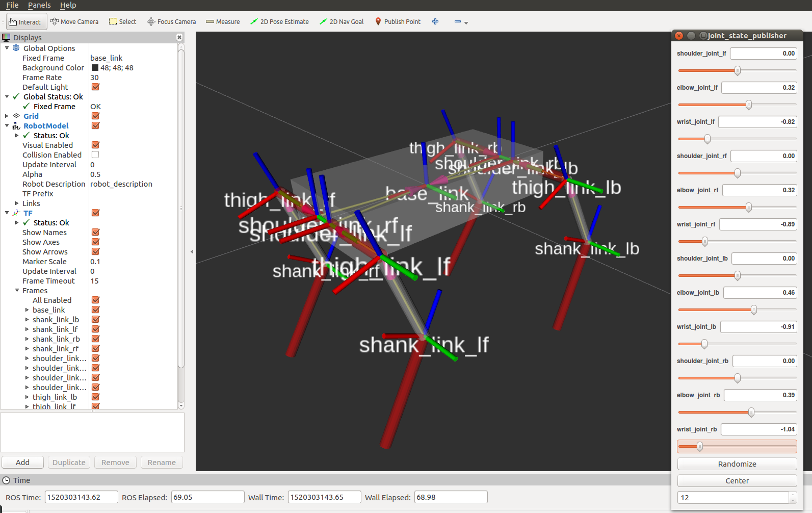
Task: Click the Global Status checkmark icon
Action: pos(16,96)
